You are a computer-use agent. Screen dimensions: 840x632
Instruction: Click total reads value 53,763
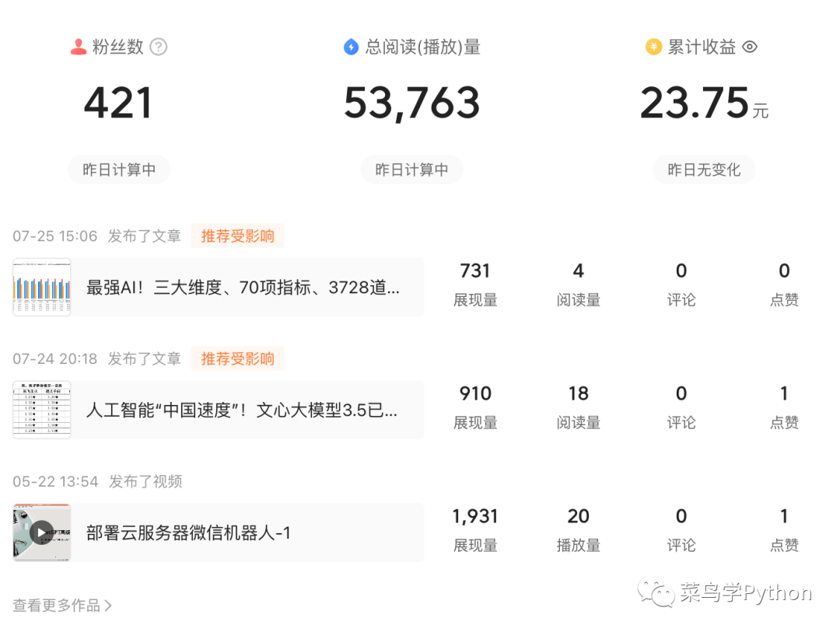(411, 103)
